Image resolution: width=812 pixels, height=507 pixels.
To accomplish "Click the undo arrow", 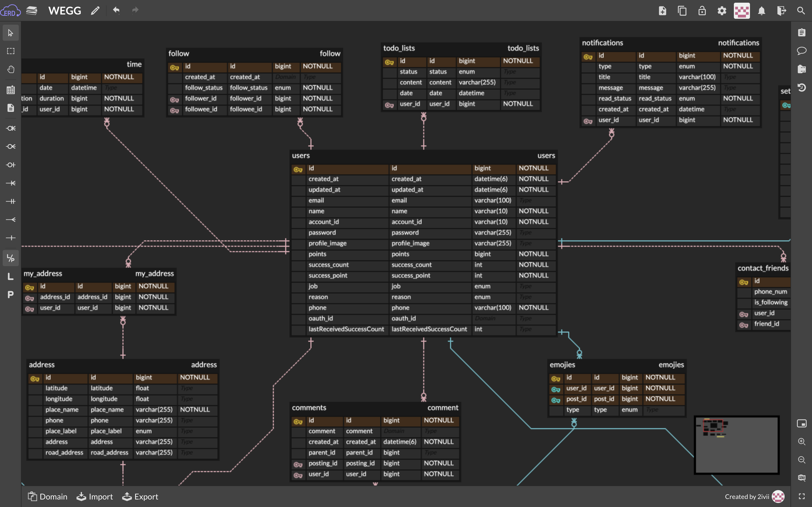I will (x=116, y=10).
